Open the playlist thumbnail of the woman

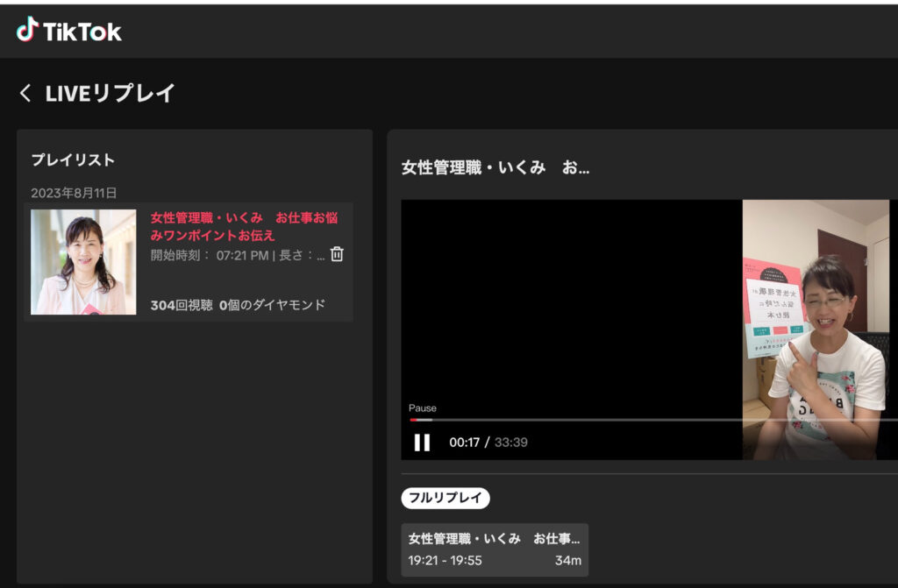(x=83, y=262)
